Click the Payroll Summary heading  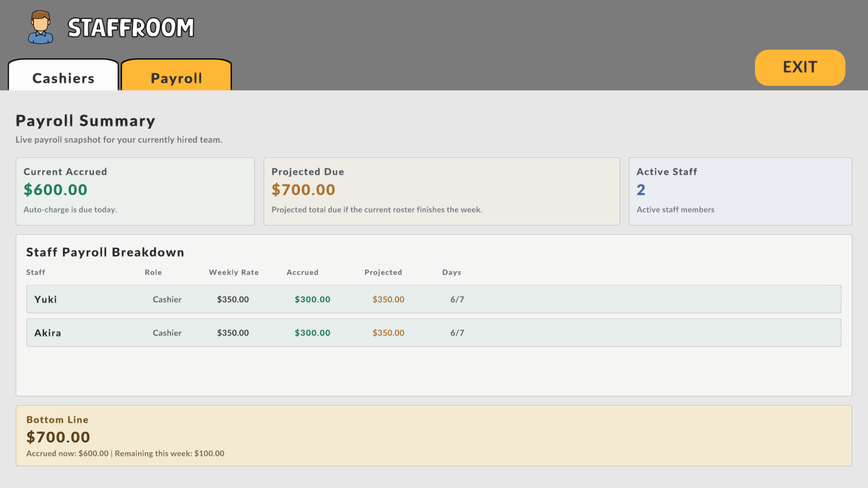[85, 121]
